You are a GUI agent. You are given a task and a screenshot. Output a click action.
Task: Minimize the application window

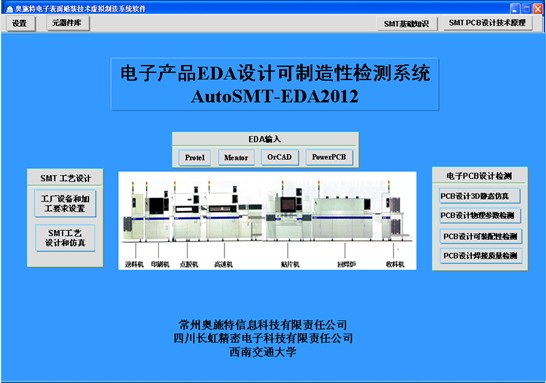tap(515, 8)
